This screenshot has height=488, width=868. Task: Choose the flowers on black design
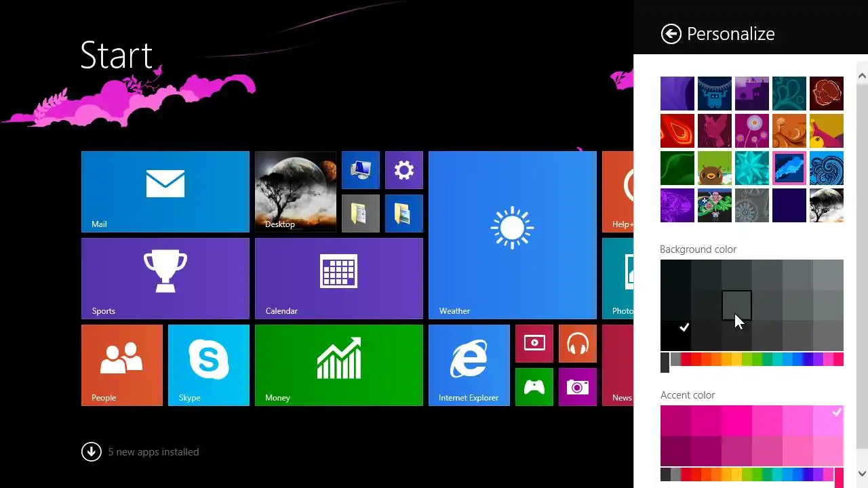(715, 205)
